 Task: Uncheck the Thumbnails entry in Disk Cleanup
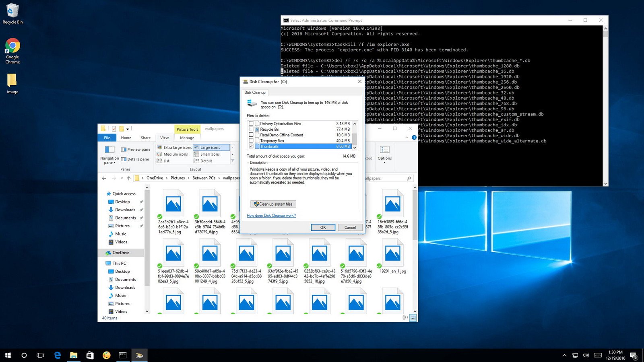coord(252,146)
